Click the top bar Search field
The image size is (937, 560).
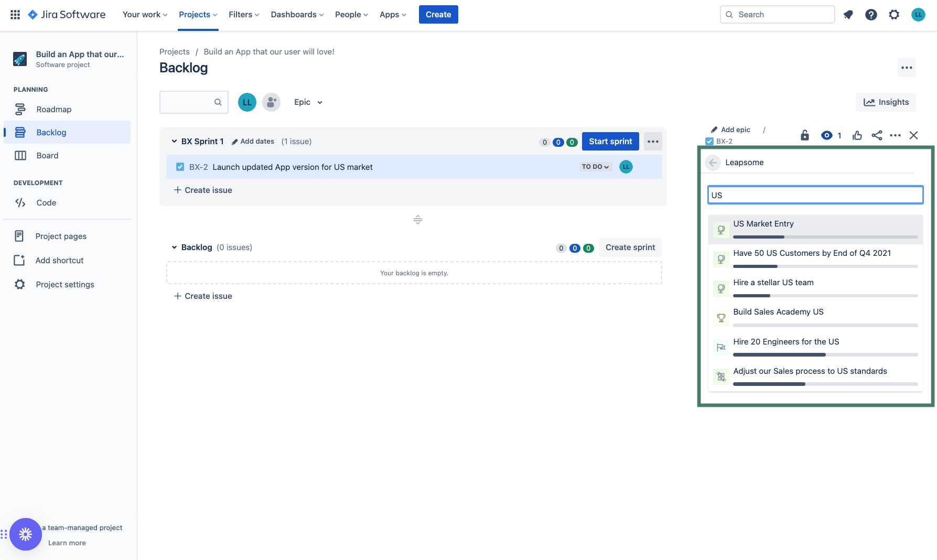[778, 15]
